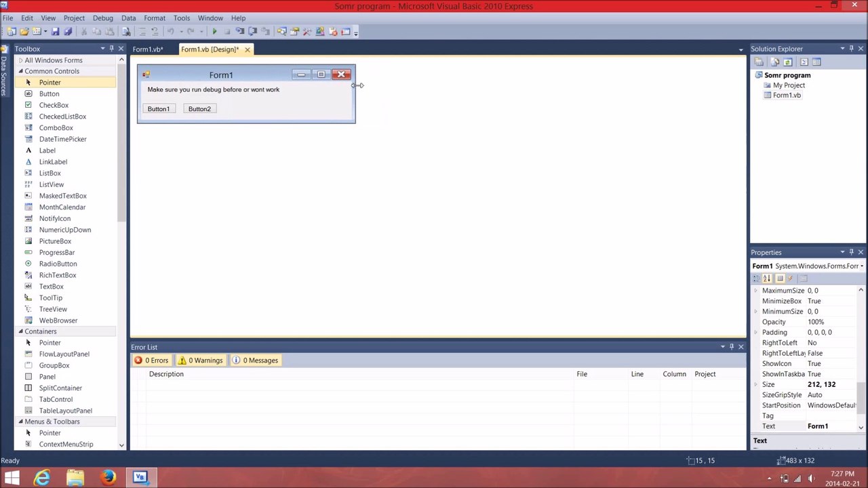
Task: Click the Toolbox scroll down arrow
Action: point(121,445)
